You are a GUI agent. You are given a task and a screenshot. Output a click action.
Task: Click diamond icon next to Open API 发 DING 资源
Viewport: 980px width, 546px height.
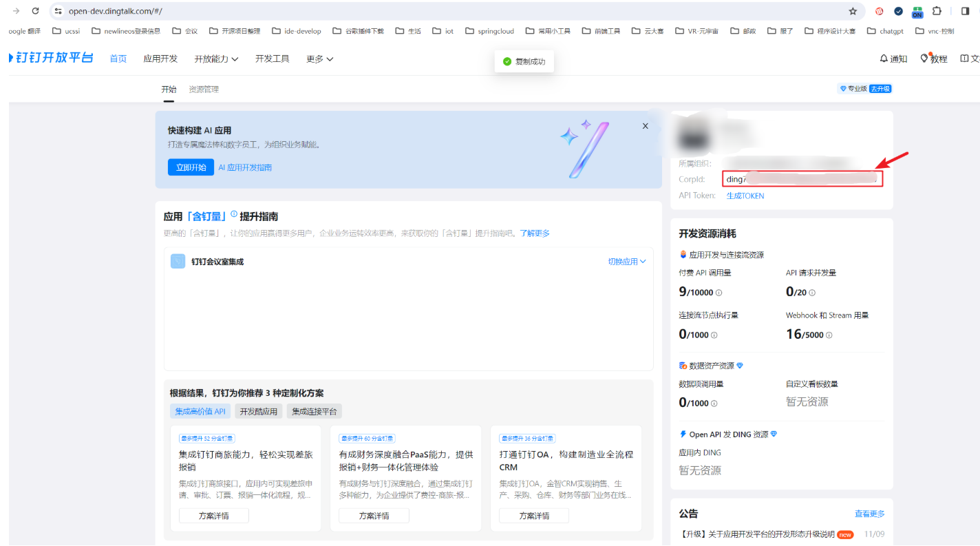click(x=774, y=434)
